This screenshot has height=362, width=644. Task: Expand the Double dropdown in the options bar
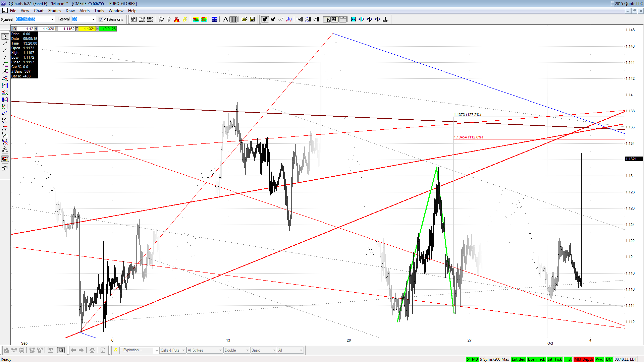pos(247,350)
